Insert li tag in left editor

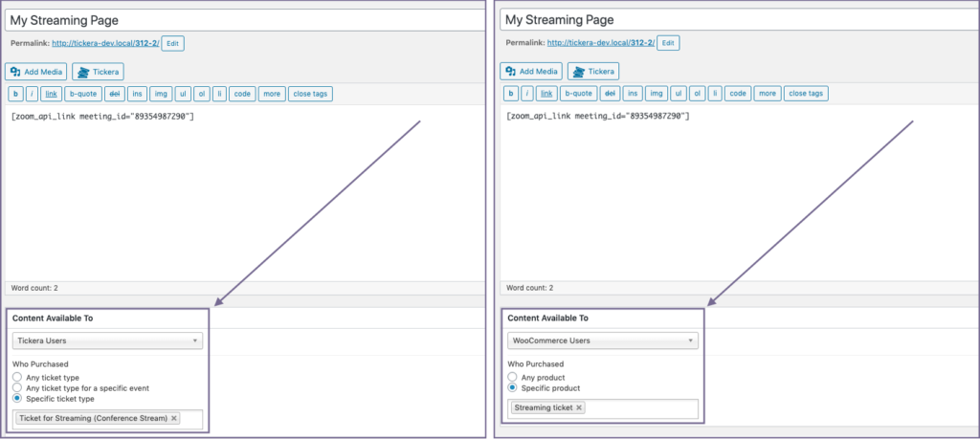pos(219,94)
